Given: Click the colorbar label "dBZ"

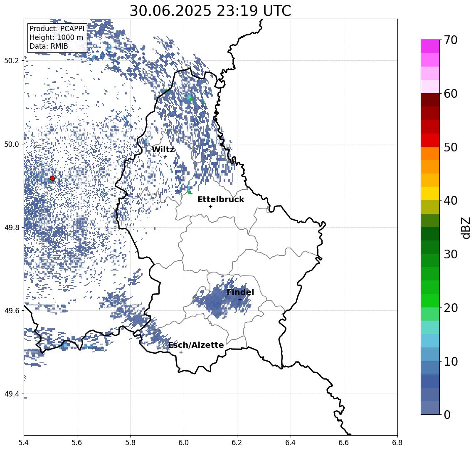Looking at the screenshot, I should point(466,228).
